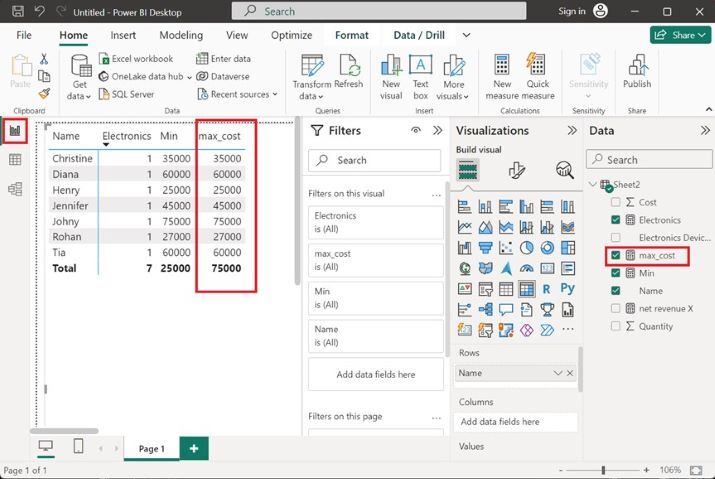This screenshot has width=715, height=479.
Task: Uncheck the max_cost field checkbox
Action: pyautogui.click(x=616, y=255)
